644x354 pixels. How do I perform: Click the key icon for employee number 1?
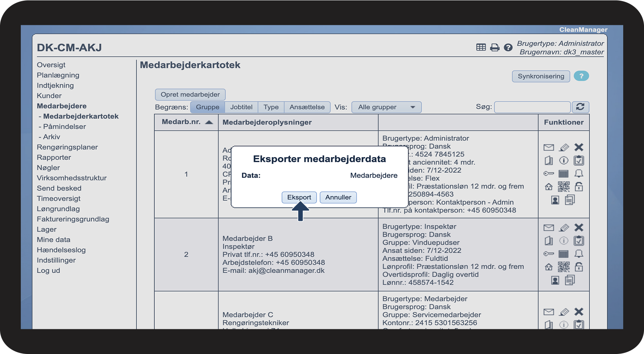pos(549,174)
